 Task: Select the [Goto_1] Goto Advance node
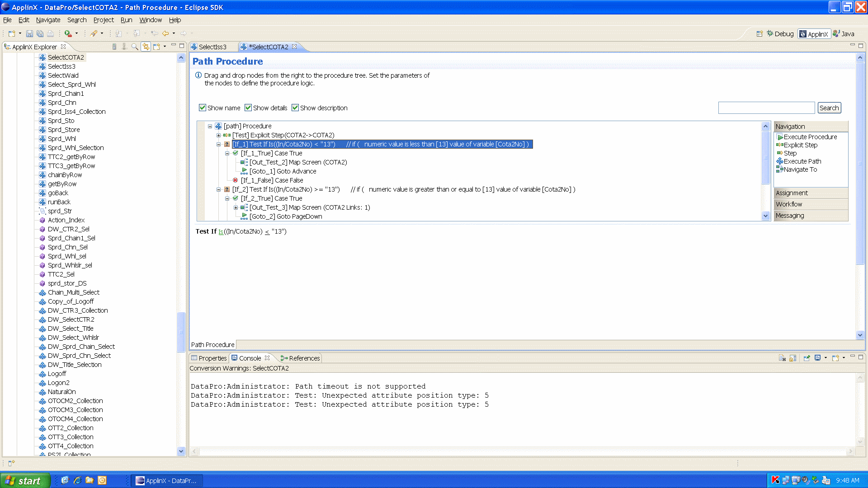coord(283,171)
